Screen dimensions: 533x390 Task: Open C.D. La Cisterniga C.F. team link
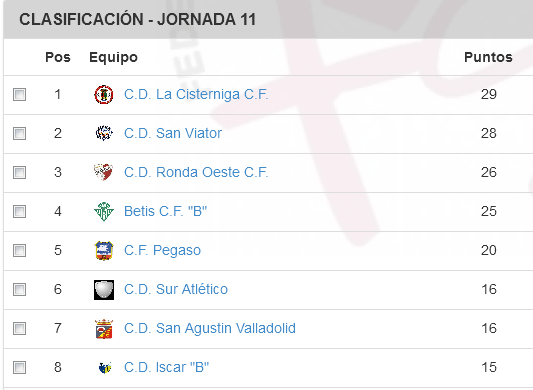click(x=196, y=94)
